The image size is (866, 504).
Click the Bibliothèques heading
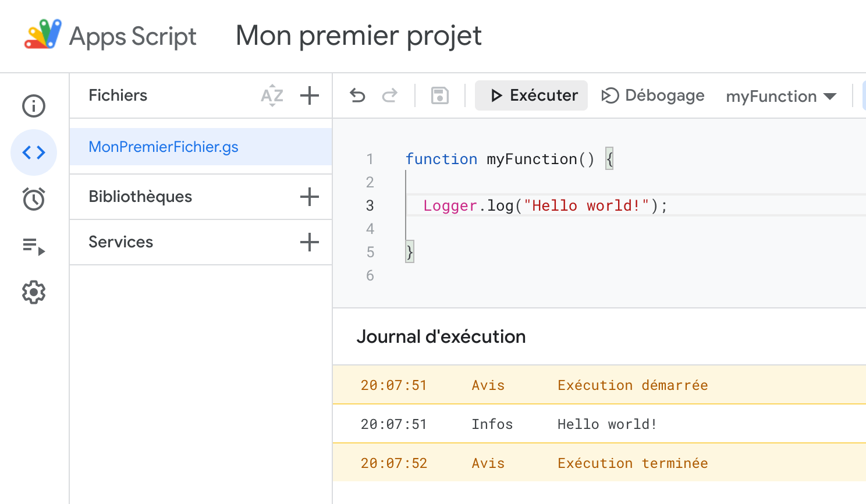140,197
